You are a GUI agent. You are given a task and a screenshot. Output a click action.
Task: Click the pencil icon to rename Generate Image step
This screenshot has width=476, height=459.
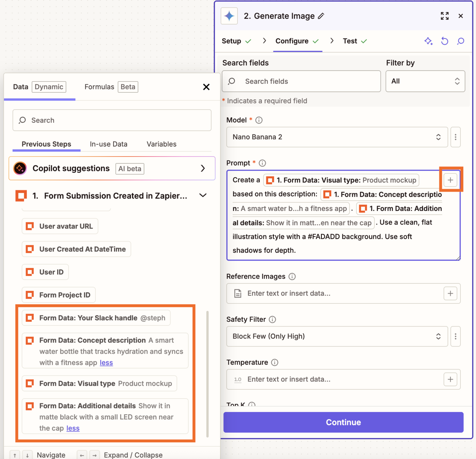[321, 16]
